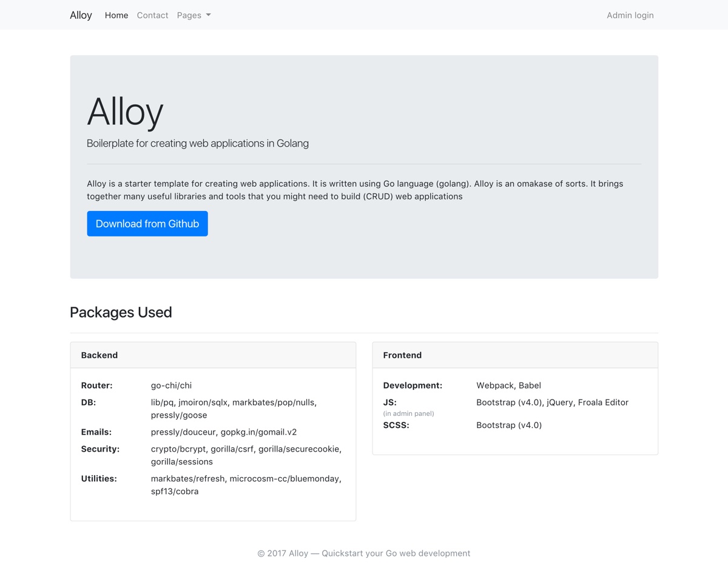Viewport: 728px width, 568px height.
Task: Click Webpack, Babel text
Action: [x=508, y=386]
